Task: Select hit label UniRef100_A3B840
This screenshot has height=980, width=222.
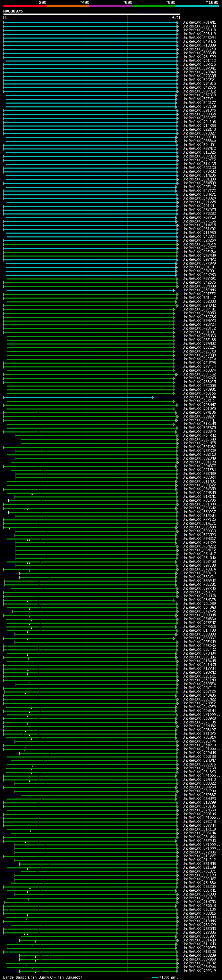Action: click(199, 141)
